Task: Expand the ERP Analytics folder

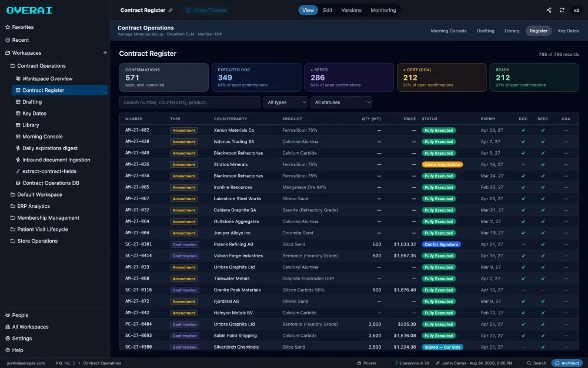Action: click(30, 206)
